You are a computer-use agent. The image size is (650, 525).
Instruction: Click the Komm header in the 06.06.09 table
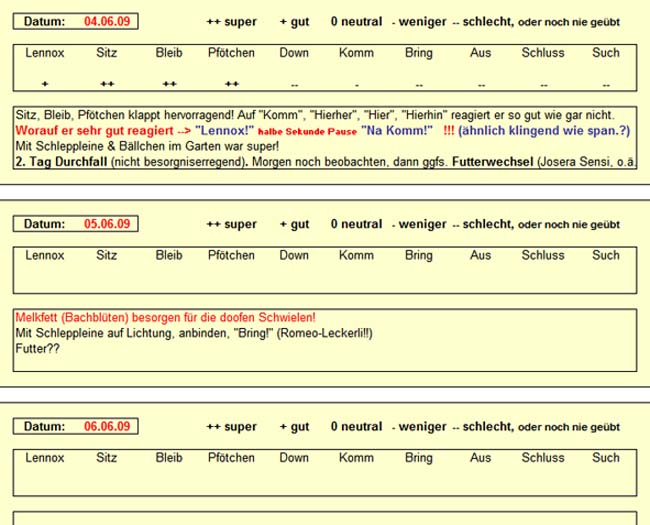[x=356, y=457]
